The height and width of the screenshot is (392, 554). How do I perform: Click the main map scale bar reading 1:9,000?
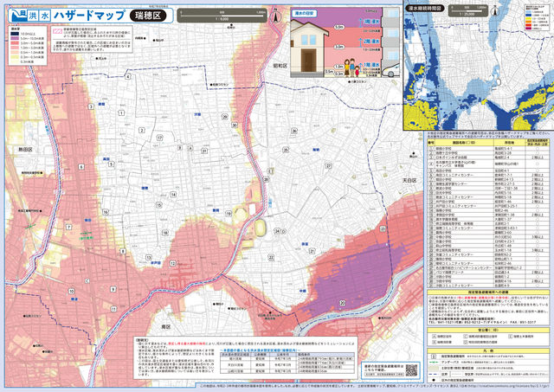coord(222,16)
